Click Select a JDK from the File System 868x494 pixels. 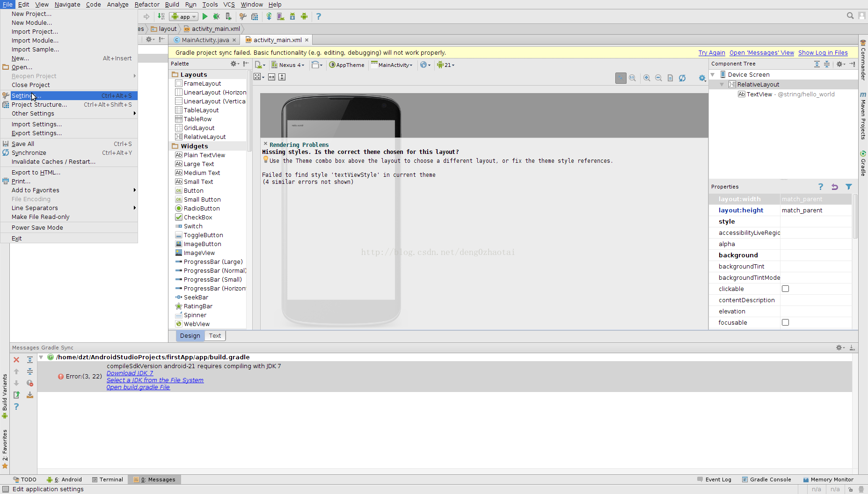155,380
